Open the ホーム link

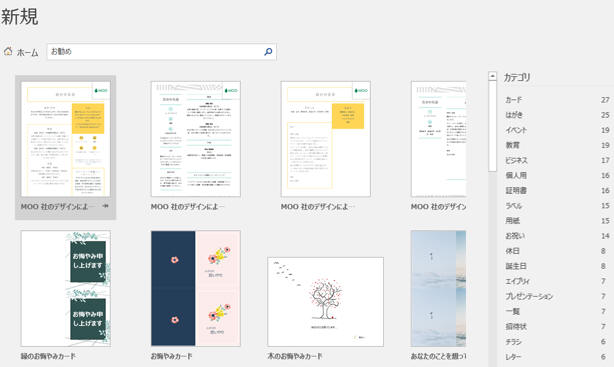coord(27,52)
